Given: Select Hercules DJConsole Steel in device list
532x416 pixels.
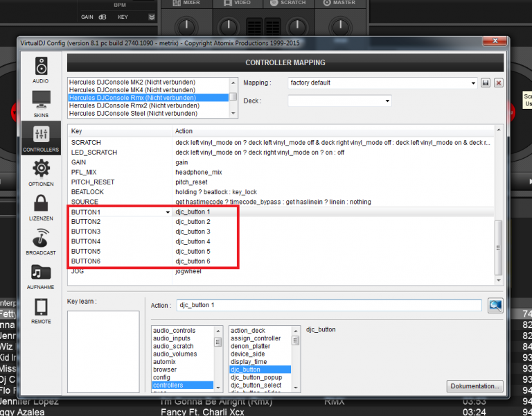Looking at the screenshot, I should coord(132,114).
